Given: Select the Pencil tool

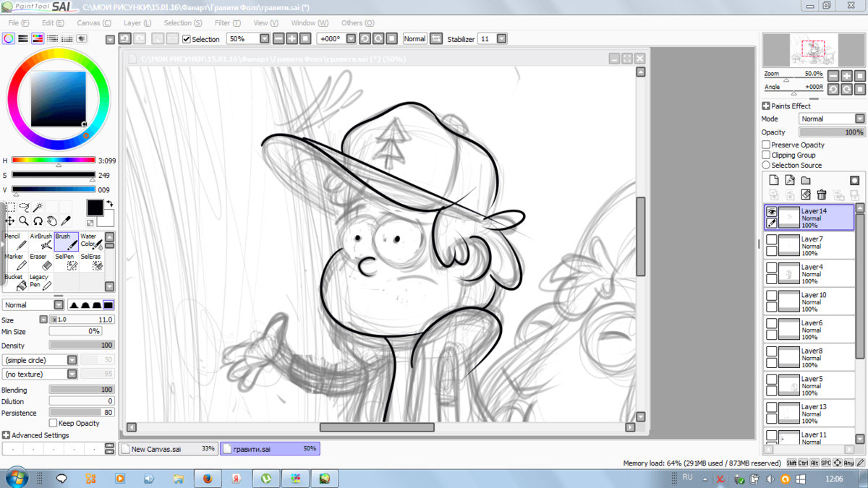Looking at the screenshot, I should point(15,241).
